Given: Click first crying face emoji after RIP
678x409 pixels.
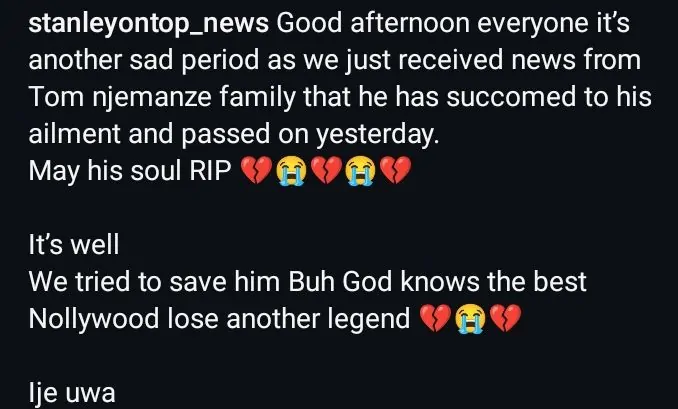Looking at the screenshot, I should pos(291,170).
